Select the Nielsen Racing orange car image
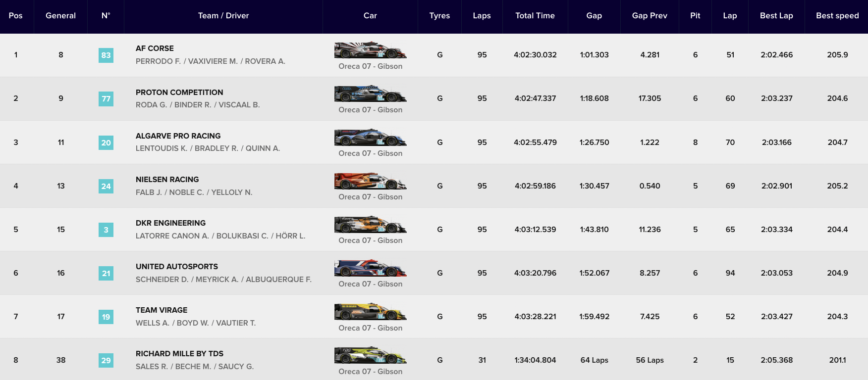Image resolution: width=868 pixels, height=380 pixels. (x=371, y=181)
